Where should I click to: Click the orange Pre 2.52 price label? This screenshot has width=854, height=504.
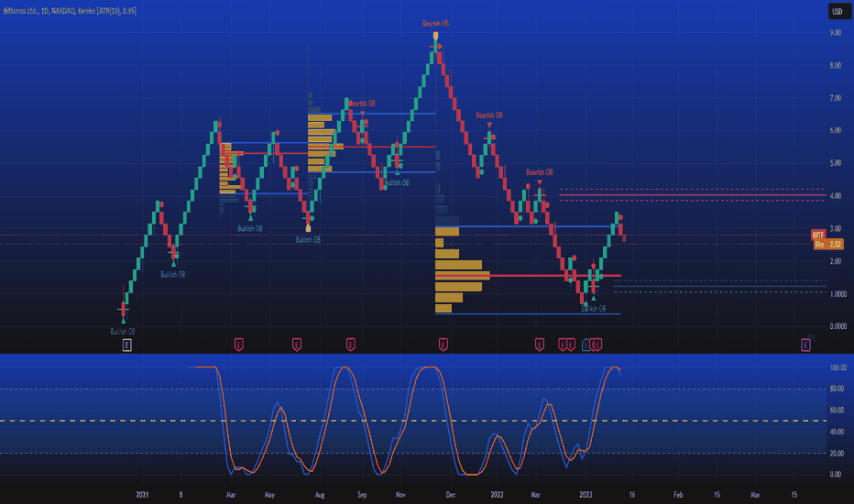tap(828, 244)
